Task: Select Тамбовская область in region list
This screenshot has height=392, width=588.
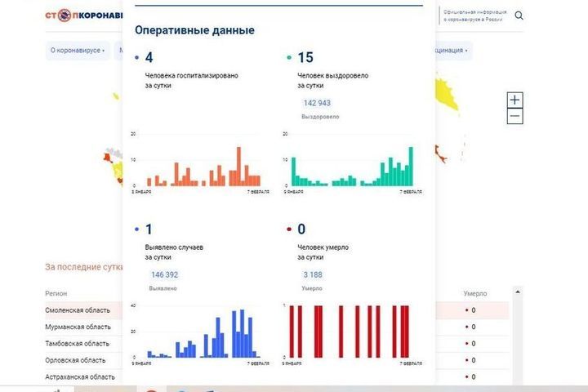Action: pyautogui.click(x=77, y=344)
